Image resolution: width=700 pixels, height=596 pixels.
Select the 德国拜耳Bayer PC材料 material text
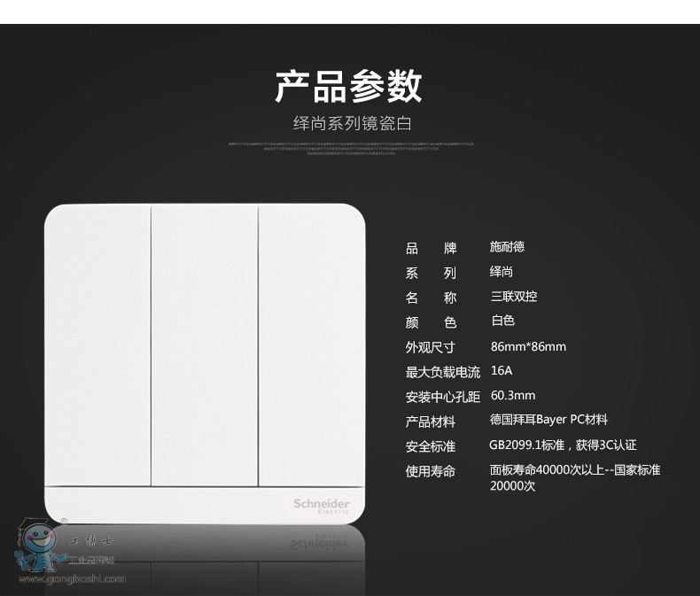(548, 420)
